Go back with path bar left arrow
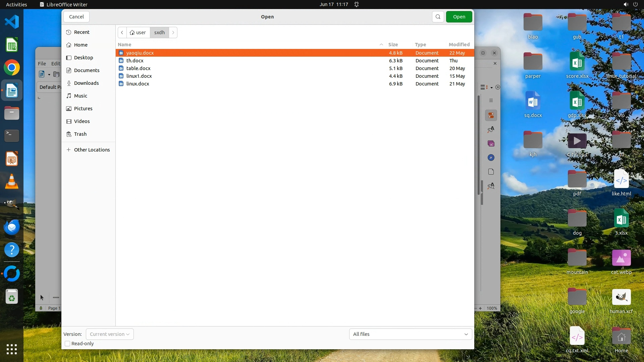The height and width of the screenshot is (362, 644). coord(122,33)
